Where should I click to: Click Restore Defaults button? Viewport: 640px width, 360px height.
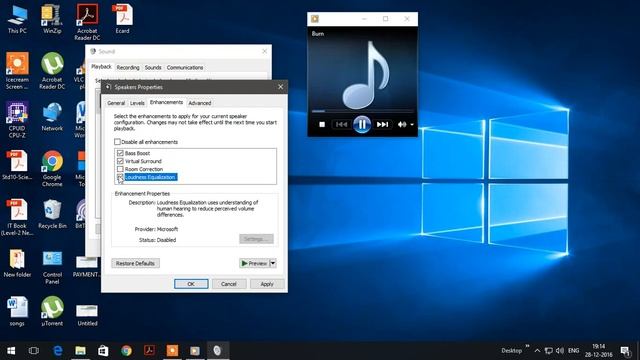135,263
